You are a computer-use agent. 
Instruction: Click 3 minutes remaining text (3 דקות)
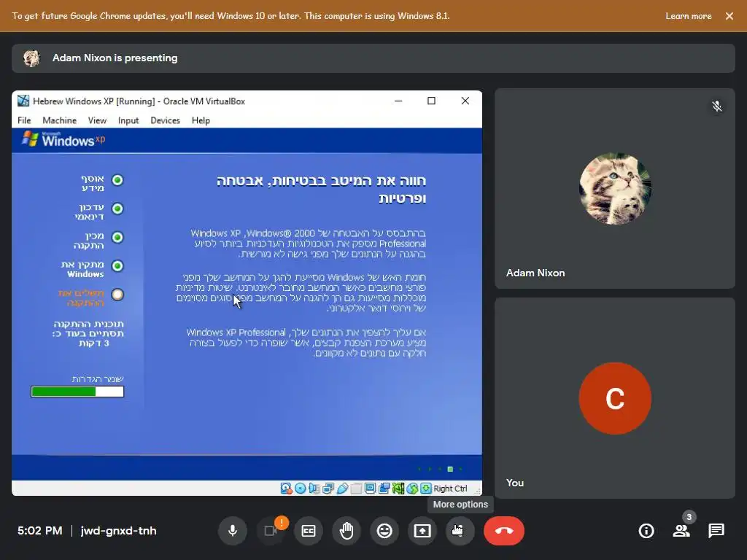pyautogui.click(x=94, y=343)
